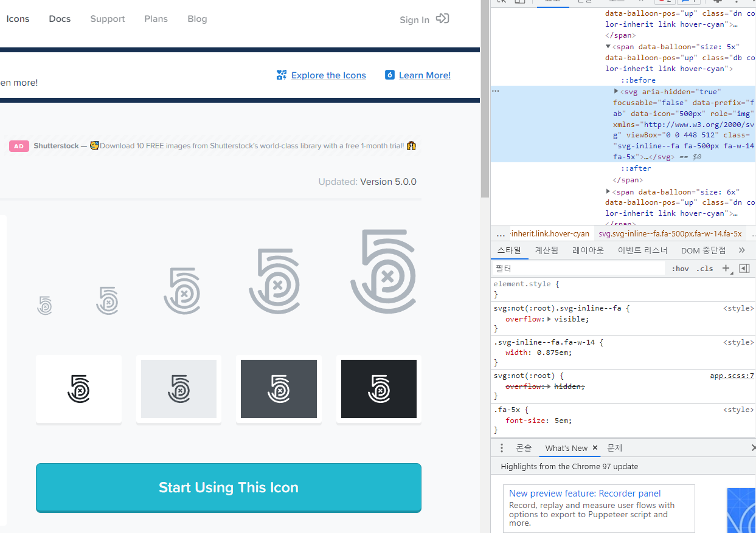This screenshot has height=533, width=756.
Task: Click the Sign In arrow icon
Action: (x=443, y=19)
